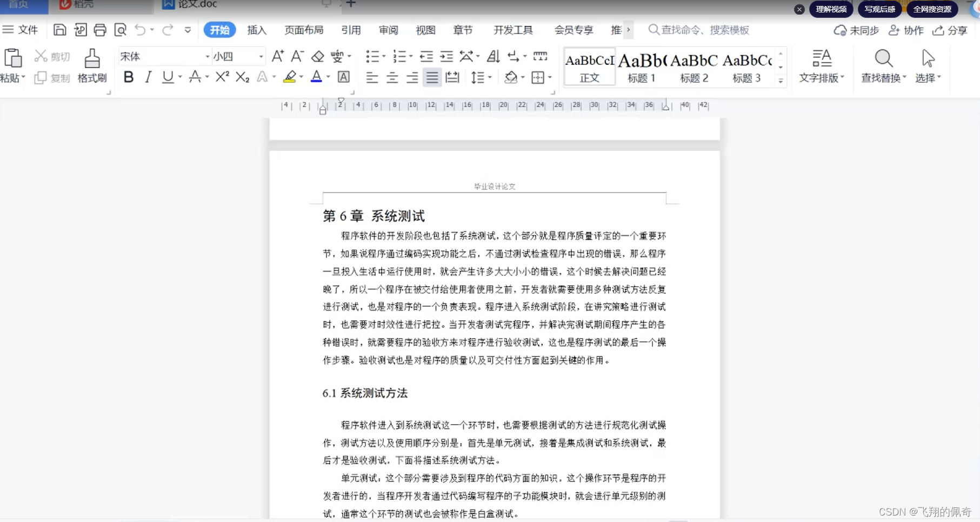Click the numbered list icon
This screenshot has height=522, width=980.
point(399,56)
